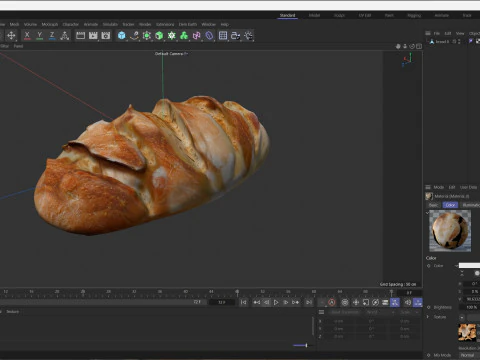Open the Attribute Manager Mode menu

coord(439,187)
